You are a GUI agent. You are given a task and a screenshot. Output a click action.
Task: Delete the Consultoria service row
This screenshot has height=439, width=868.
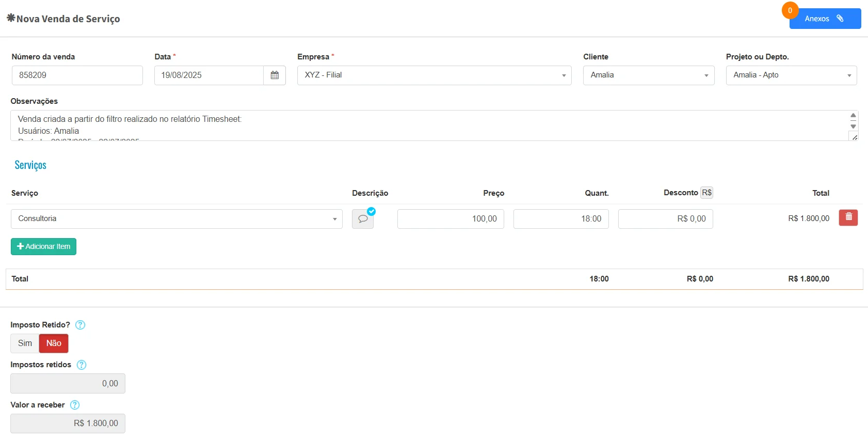coord(848,217)
